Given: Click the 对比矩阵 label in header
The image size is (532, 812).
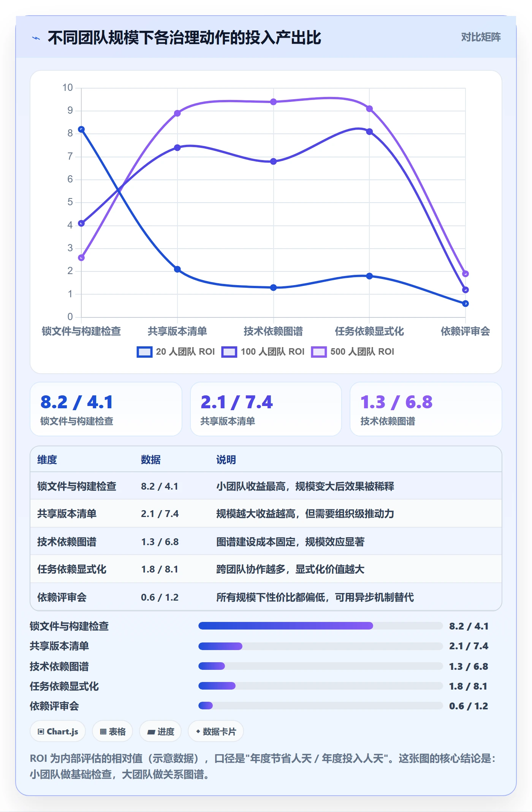Looking at the screenshot, I should coord(481,37).
